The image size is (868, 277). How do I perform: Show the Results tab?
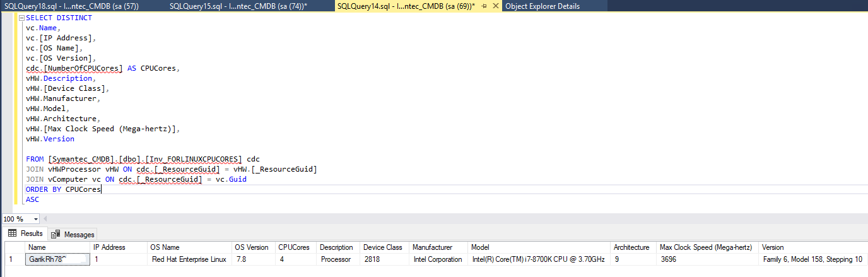pos(25,234)
